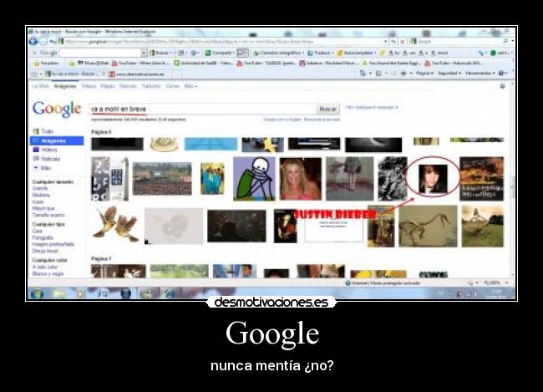Image resolution: width=543 pixels, height=392 pixels.
Task: Choose the Tamaño exacto size filter
Action: [48, 216]
